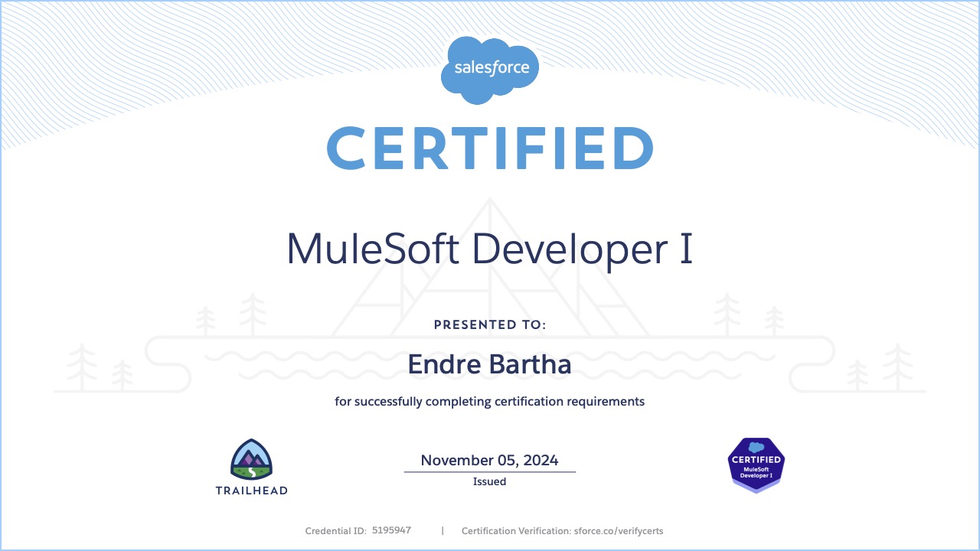Click the divider bar between credential info entries
The width and height of the screenshot is (980, 551).
443,530
